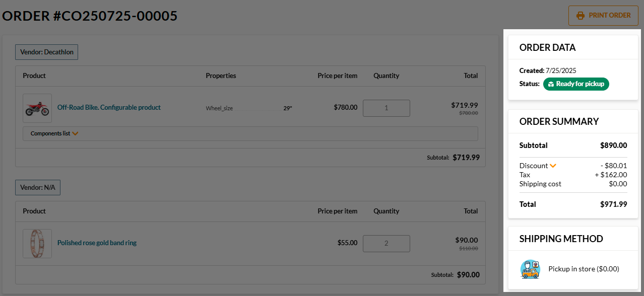The height and width of the screenshot is (296, 644).
Task: Click the Off-Road Bike quantity field
Action: (387, 108)
